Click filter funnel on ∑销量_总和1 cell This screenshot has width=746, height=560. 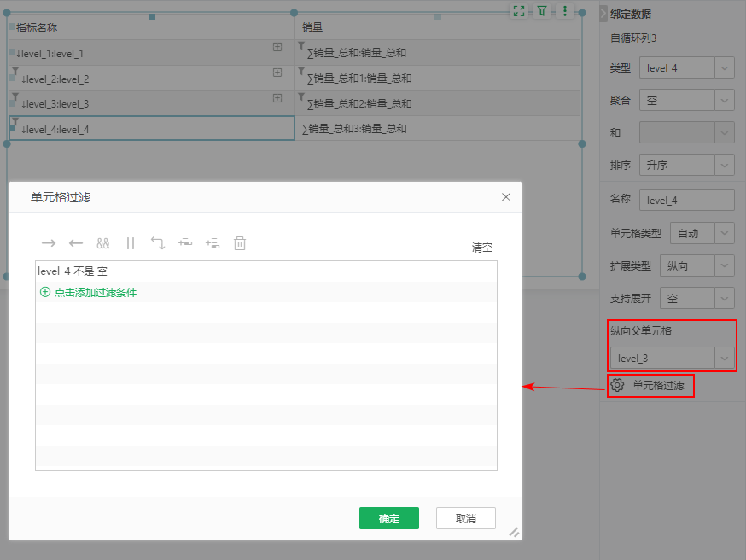(x=301, y=72)
